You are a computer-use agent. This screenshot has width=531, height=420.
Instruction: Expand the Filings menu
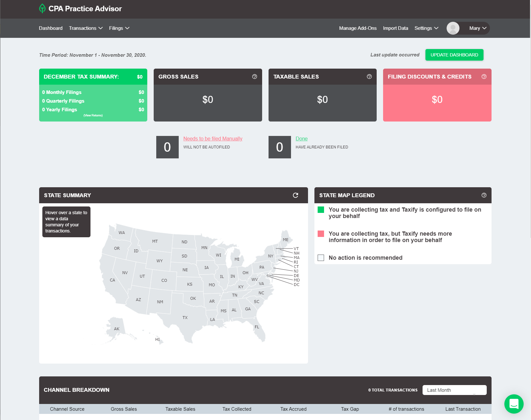pos(119,28)
